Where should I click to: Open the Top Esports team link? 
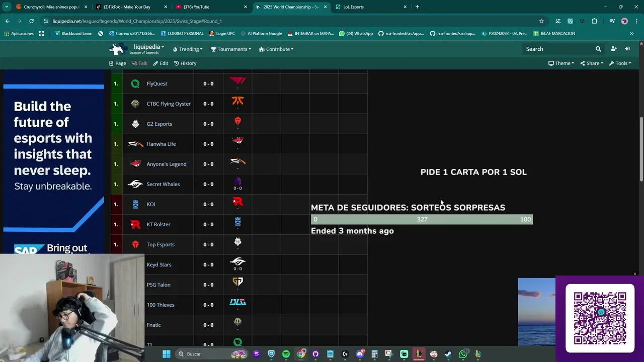(160, 244)
